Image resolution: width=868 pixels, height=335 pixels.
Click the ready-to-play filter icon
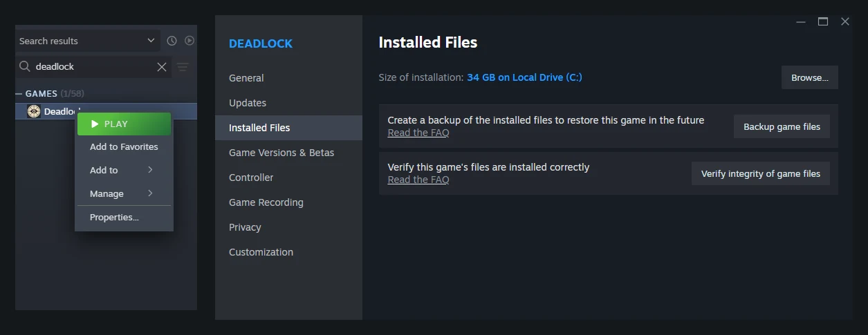click(190, 41)
